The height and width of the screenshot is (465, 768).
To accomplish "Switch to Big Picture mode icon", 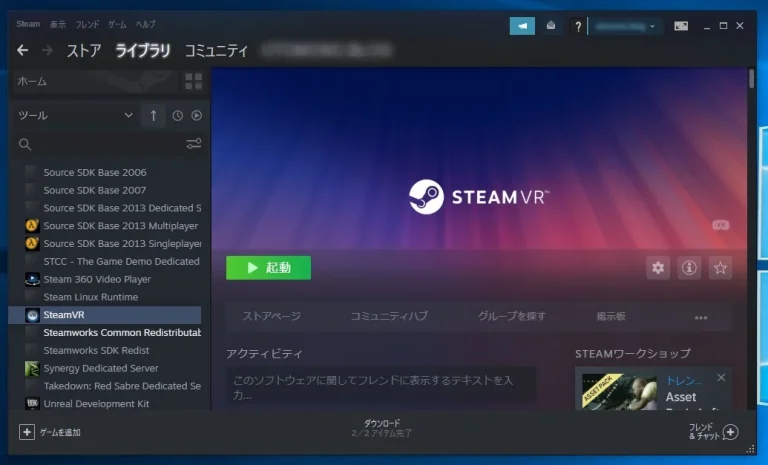I will point(681,26).
